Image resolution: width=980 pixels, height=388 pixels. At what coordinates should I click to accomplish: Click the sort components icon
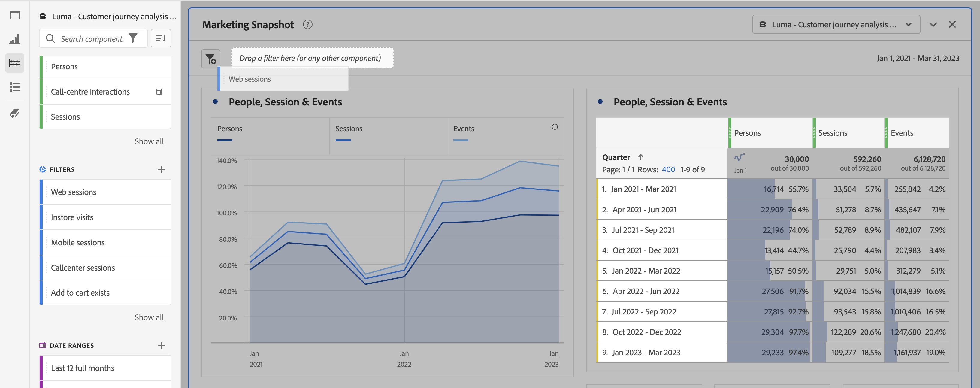[161, 38]
